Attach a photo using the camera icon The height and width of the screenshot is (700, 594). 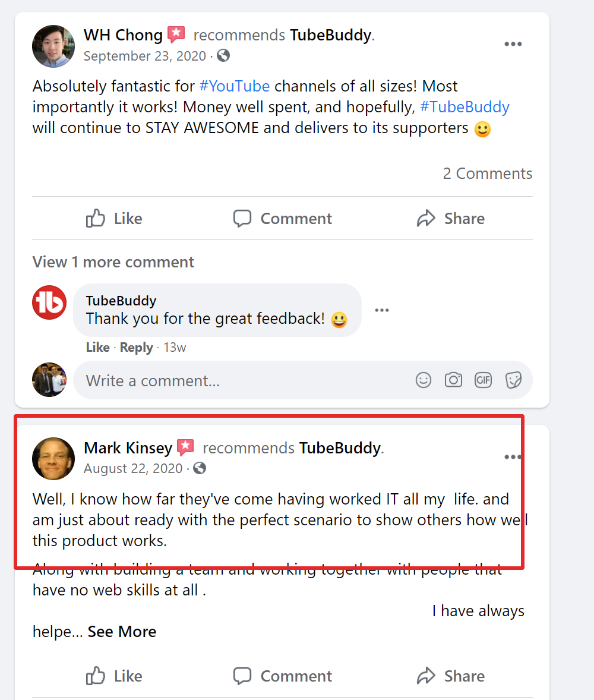[453, 380]
